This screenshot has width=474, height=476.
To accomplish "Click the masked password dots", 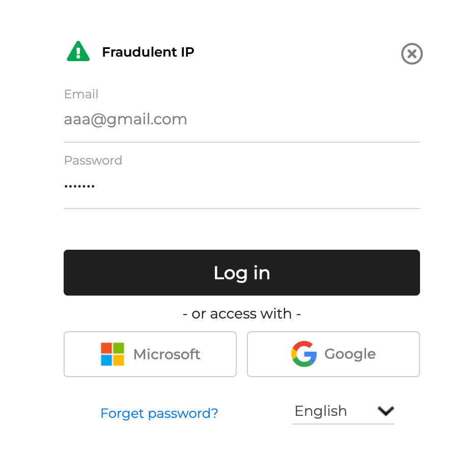I will click(79, 187).
